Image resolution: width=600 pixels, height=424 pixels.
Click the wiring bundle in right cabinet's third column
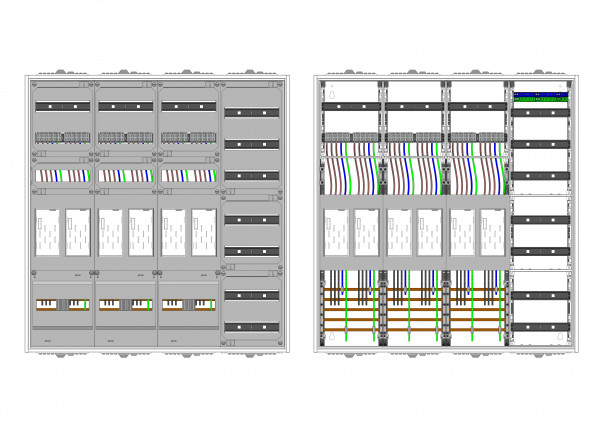tap(476, 176)
